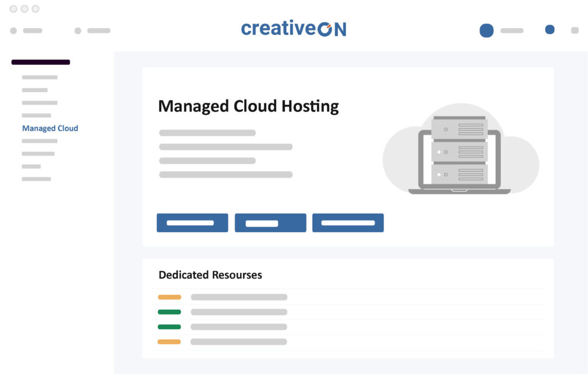Click the rightmost blue circle in the navbar

pos(550,29)
